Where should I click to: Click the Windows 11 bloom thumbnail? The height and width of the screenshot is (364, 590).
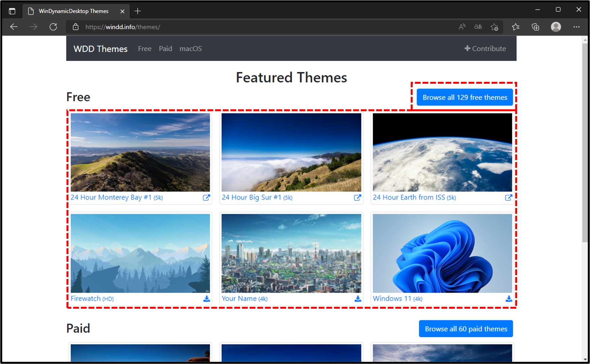442,253
